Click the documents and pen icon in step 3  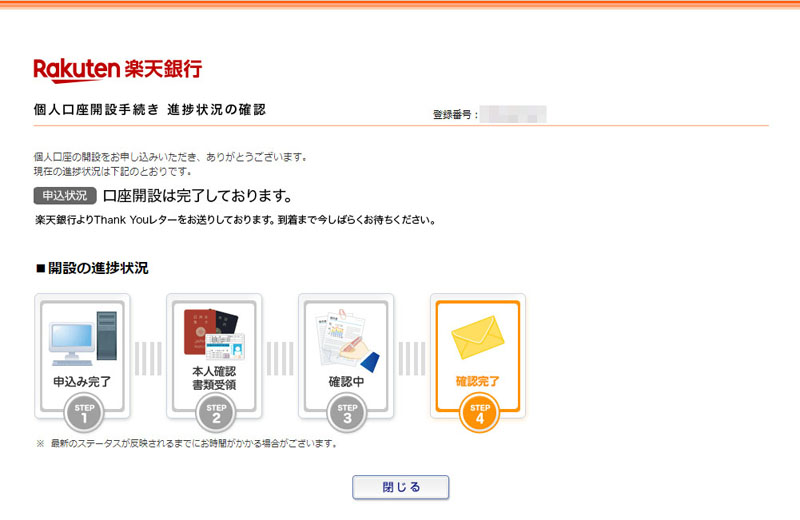(346, 339)
